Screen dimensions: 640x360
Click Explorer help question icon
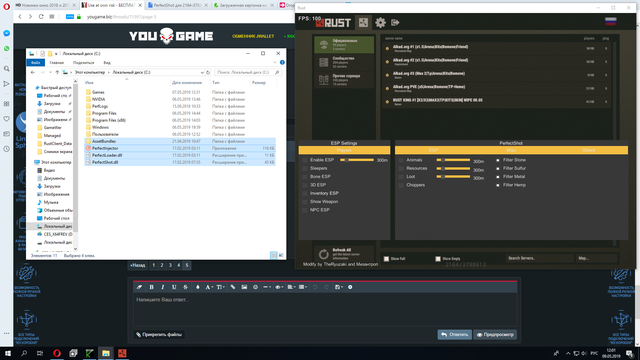coord(282,62)
